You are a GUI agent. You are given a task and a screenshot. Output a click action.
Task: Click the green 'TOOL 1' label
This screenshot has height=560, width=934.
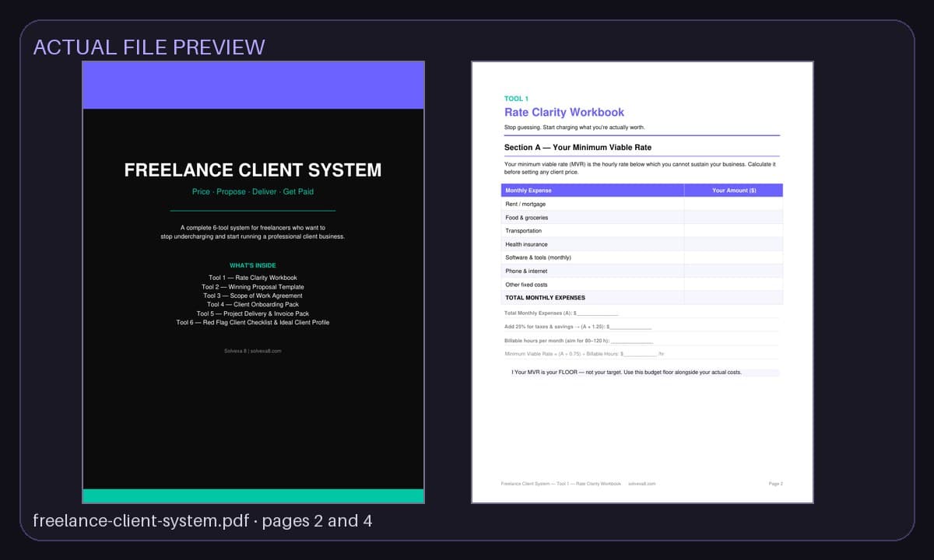(x=516, y=99)
